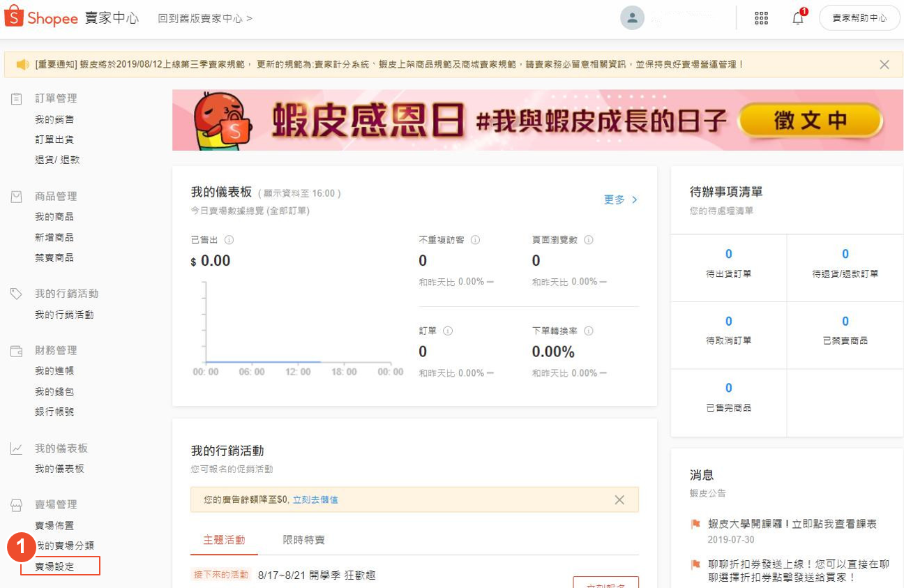Switch to the 限時特賣 tab

click(303, 540)
